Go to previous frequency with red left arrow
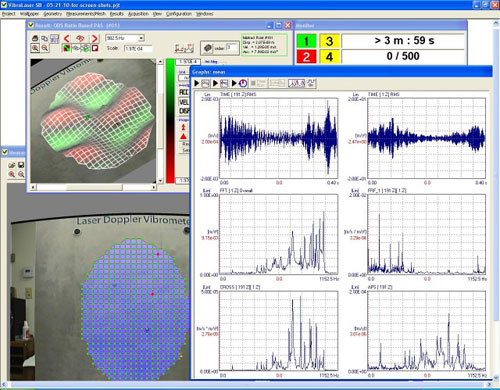 [x=67, y=38]
